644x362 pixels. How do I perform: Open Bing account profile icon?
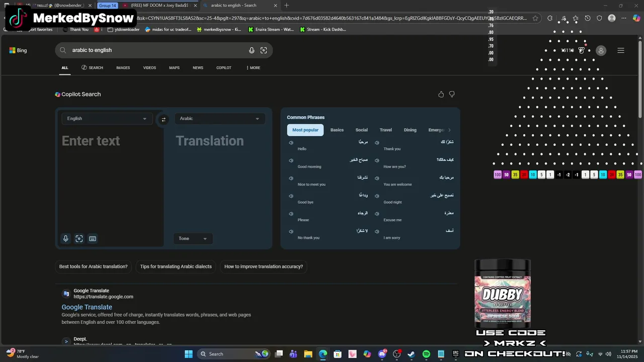click(x=601, y=50)
